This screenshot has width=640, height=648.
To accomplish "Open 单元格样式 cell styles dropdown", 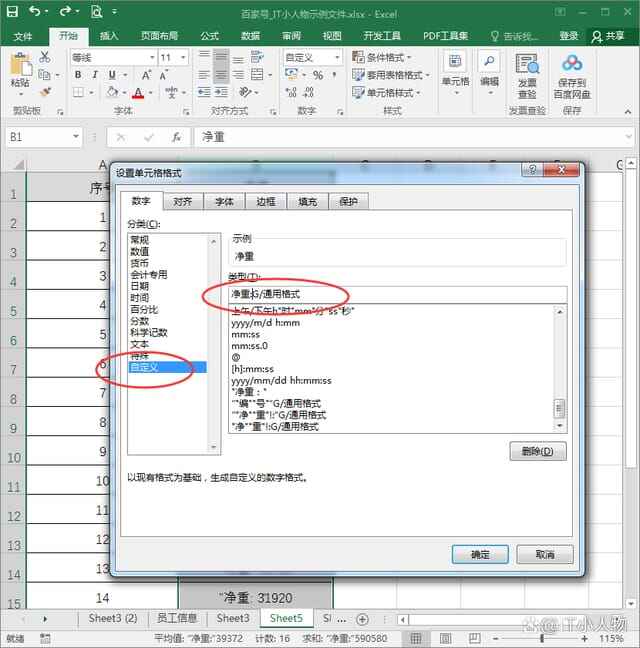I will (x=386, y=93).
